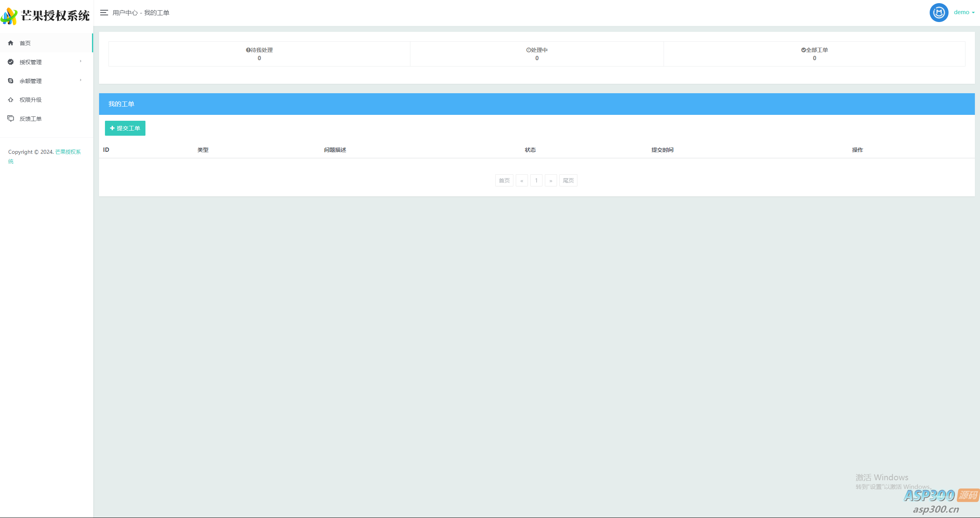
Task: Click the 反馈工单 chat bubble icon
Action: 11,118
